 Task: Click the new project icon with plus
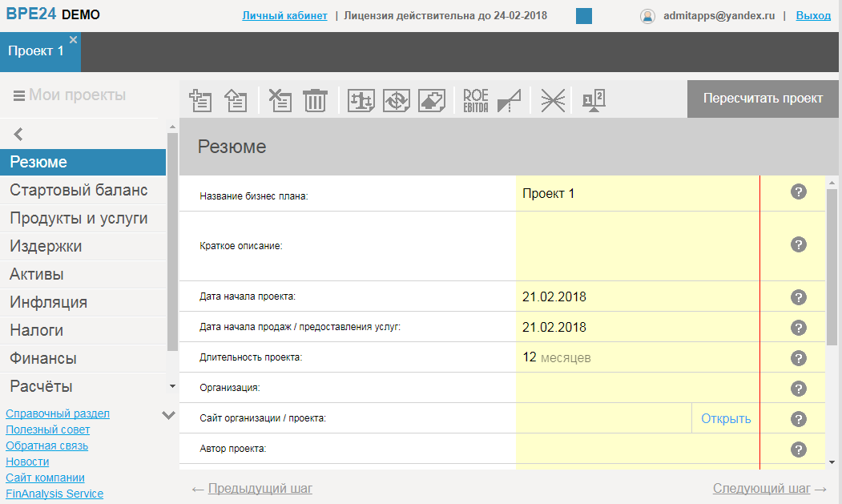click(200, 100)
